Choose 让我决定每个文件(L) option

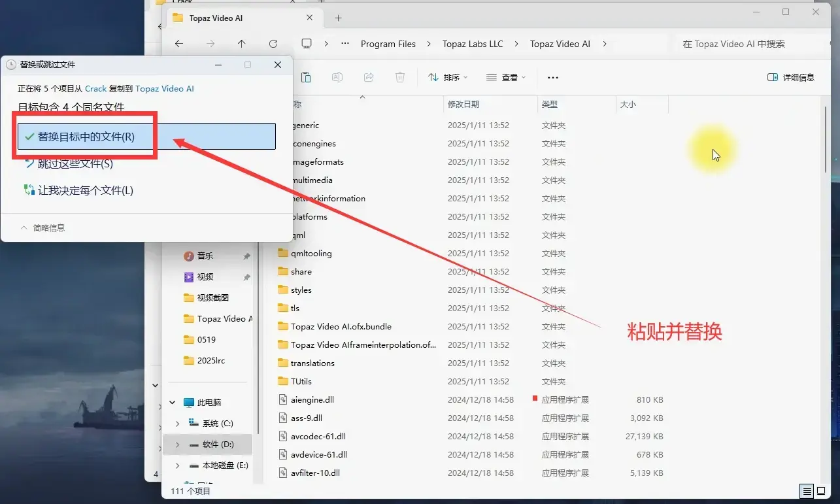pyautogui.click(x=78, y=190)
